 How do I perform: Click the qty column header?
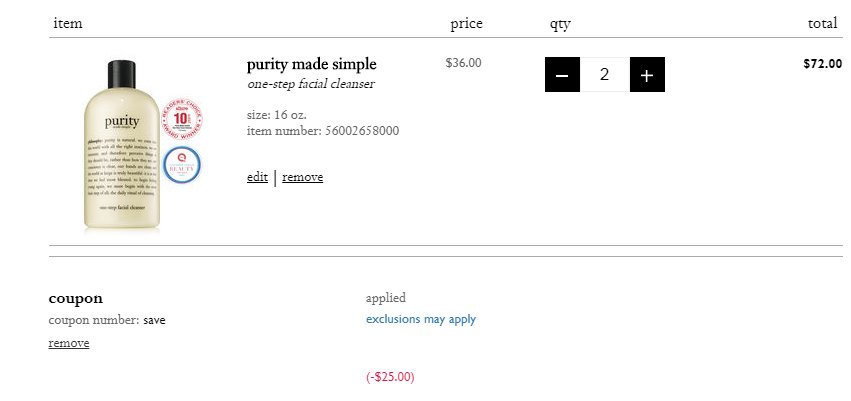[x=560, y=24]
